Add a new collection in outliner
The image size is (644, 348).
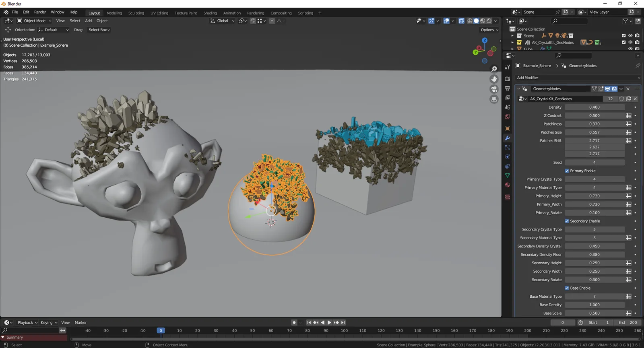click(638, 21)
